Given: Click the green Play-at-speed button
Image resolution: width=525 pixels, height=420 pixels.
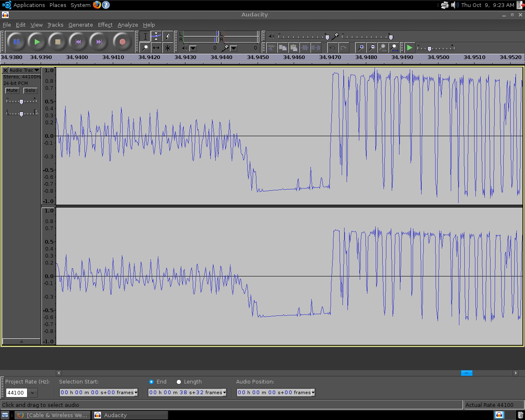Looking at the screenshot, I should tap(409, 48).
